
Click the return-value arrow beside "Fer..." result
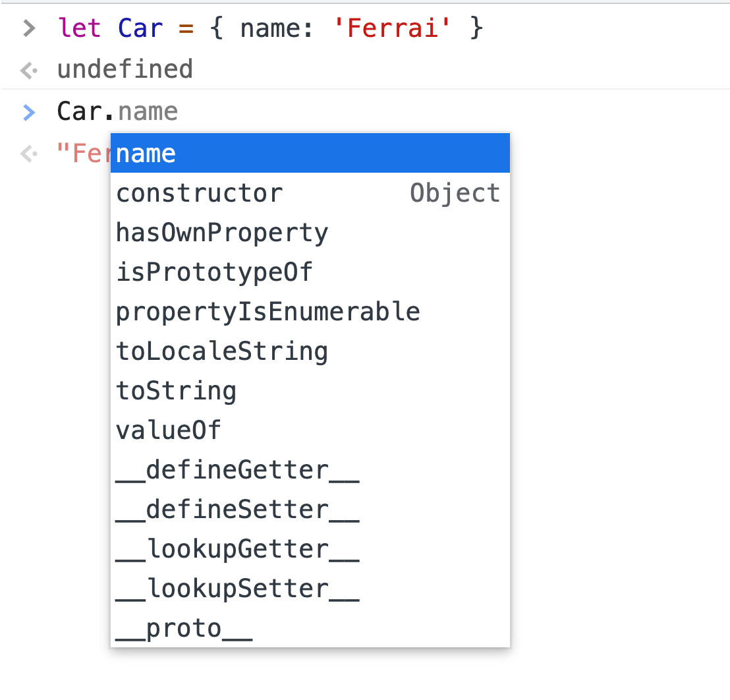click(28, 153)
